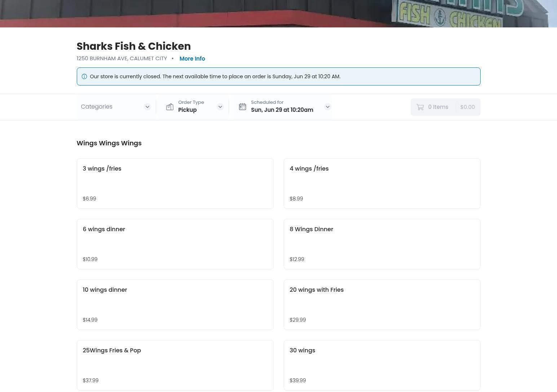This screenshot has height=392, width=557.
Task: Click the calendar icon beside Scheduled for
Action: pos(242,107)
